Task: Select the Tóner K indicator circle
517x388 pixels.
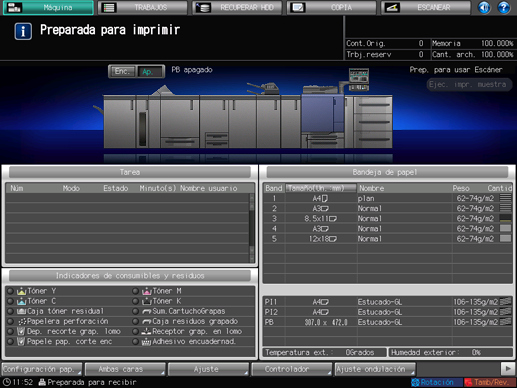Action: click(x=135, y=301)
